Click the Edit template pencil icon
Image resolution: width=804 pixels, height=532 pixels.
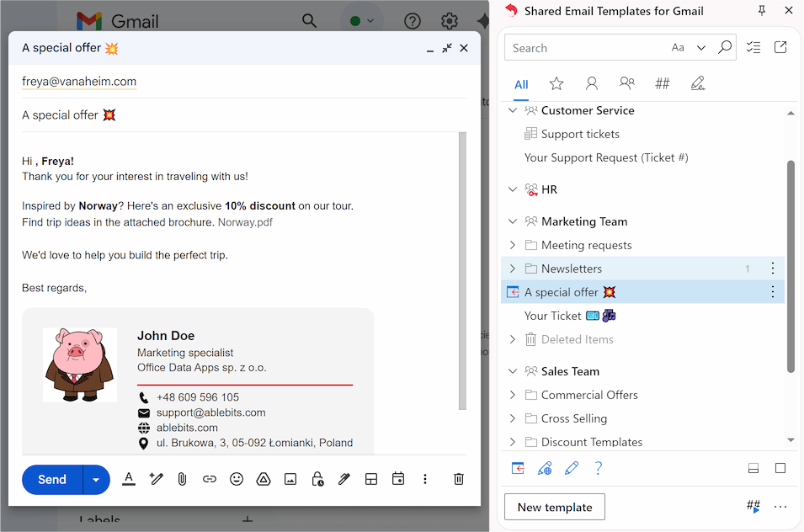coord(571,468)
